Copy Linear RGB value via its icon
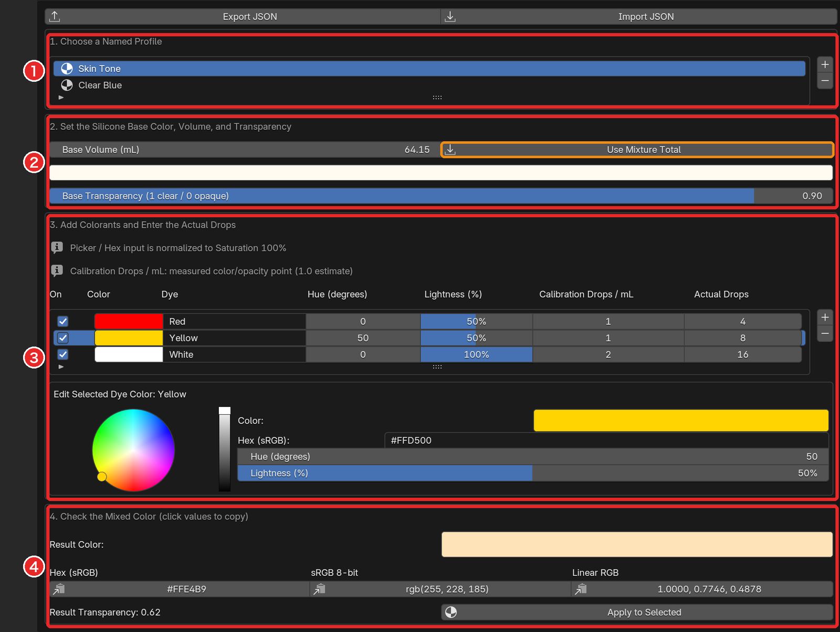This screenshot has width=840, height=632. tap(581, 589)
